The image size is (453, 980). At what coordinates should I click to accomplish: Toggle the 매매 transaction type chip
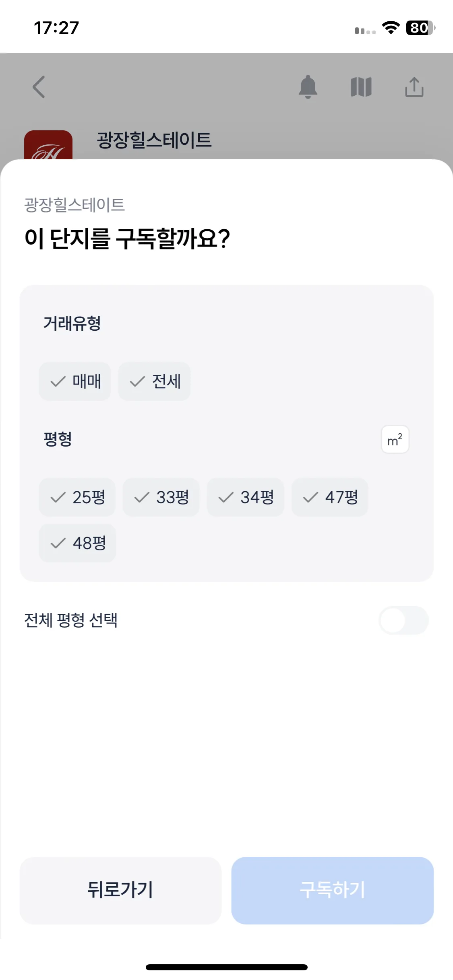tap(75, 381)
